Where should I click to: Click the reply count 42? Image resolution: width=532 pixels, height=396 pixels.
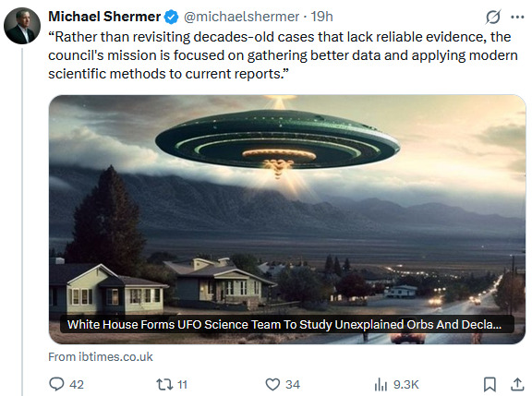click(x=77, y=385)
